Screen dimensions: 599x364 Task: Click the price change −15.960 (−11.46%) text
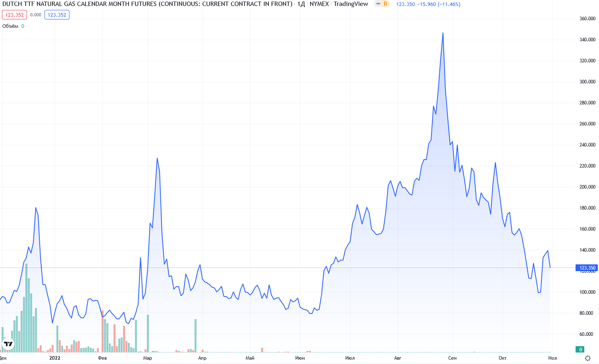439,4
